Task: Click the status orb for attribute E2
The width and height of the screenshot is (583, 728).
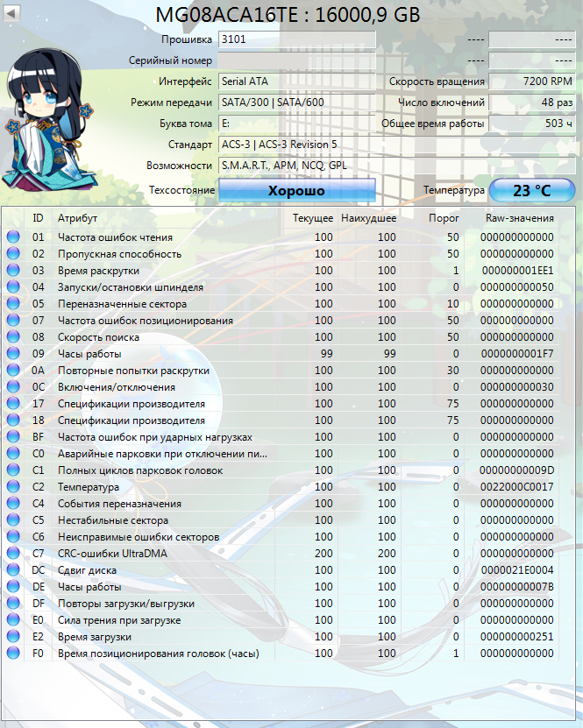Action: [x=13, y=637]
